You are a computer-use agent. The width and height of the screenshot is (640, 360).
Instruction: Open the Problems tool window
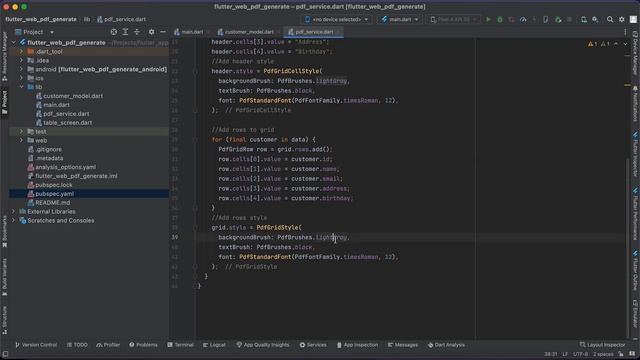(x=143, y=345)
